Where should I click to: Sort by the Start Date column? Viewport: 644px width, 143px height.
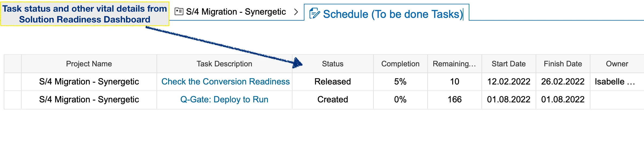[x=509, y=64]
